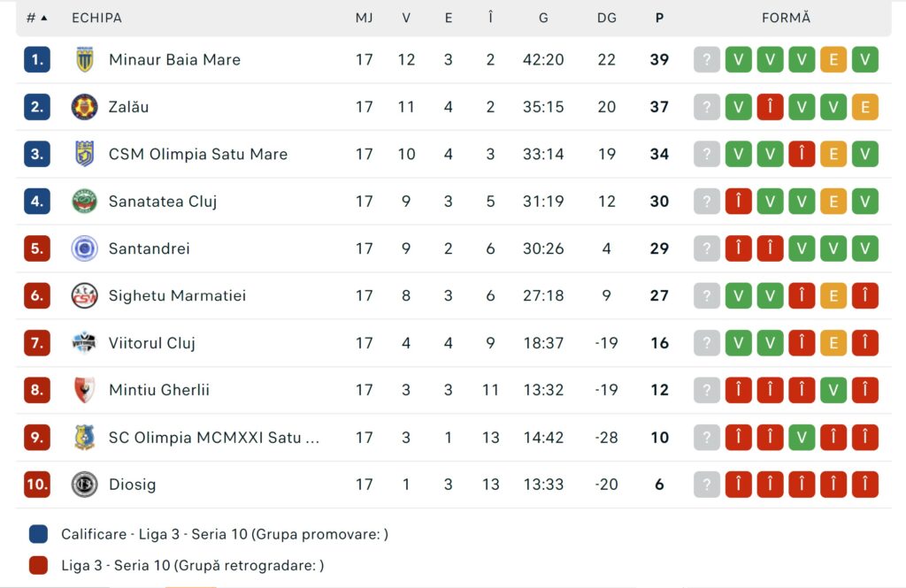The width and height of the screenshot is (906, 588).
Task: Click Zalău's red loss form badge
Action: click(x=771, y=107)
